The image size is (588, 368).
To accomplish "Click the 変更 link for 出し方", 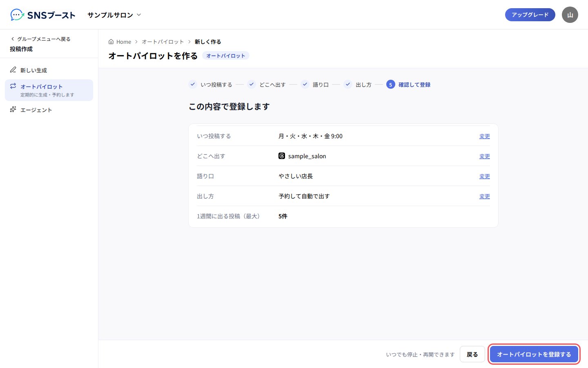I will point(485,196).
